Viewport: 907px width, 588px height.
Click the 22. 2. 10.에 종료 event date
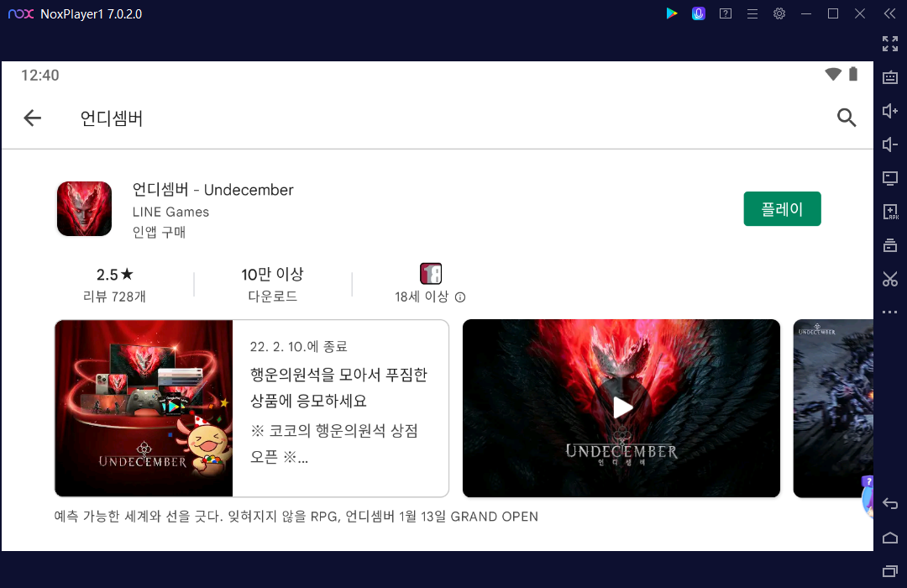[x=298, y=347]
